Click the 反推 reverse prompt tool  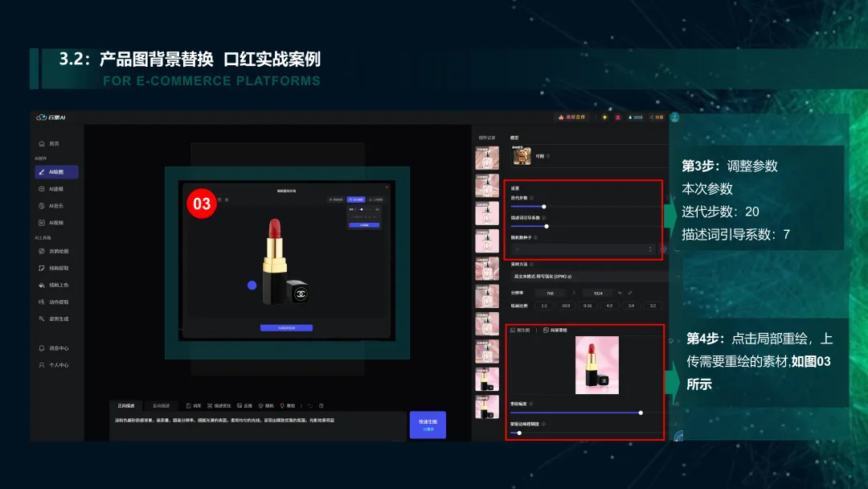pyautogui.click(x=244, y=406)
